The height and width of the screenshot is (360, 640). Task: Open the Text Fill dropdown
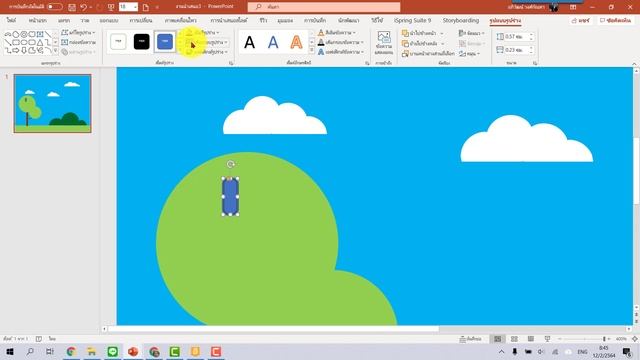pos(337,32)
